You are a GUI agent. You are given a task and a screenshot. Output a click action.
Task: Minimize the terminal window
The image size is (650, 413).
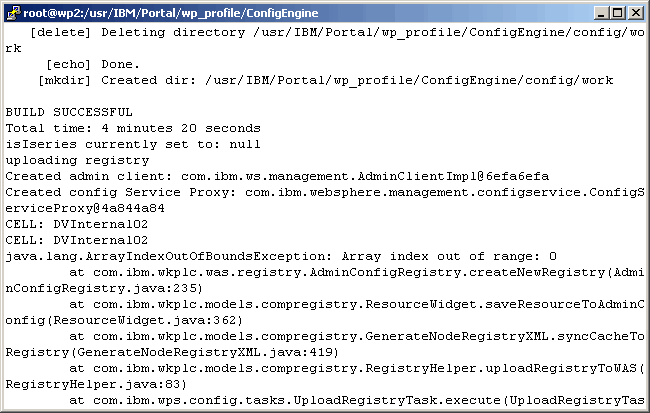pyautogui.click(x=601, y=13)
